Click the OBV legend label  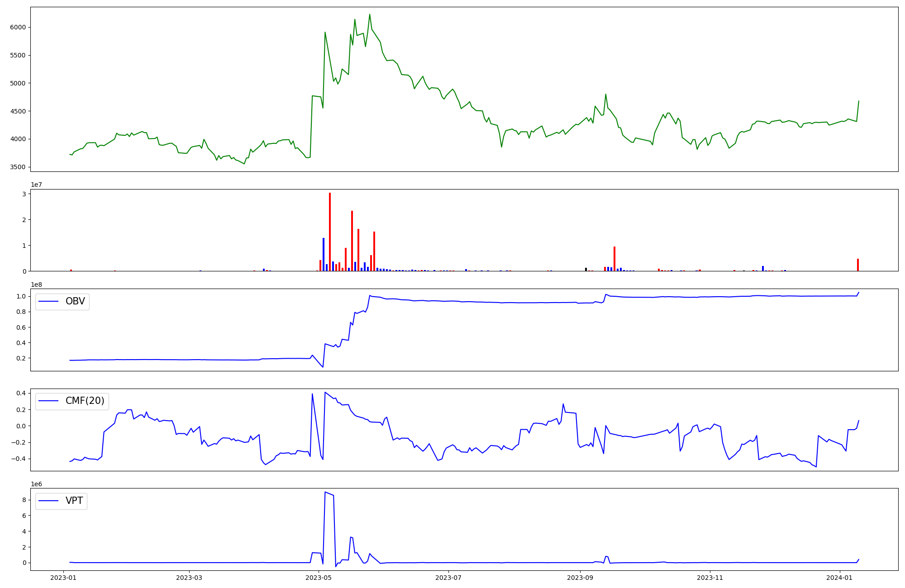coord(75,301)
